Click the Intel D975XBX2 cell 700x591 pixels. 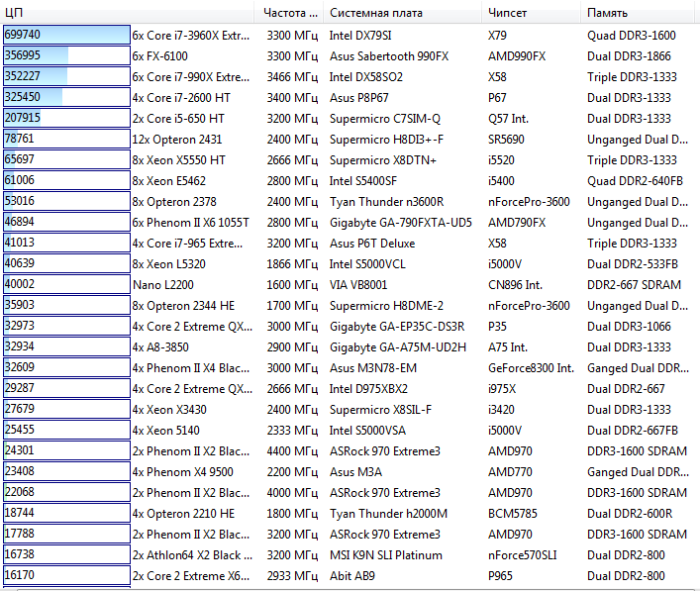coord(368,389)
